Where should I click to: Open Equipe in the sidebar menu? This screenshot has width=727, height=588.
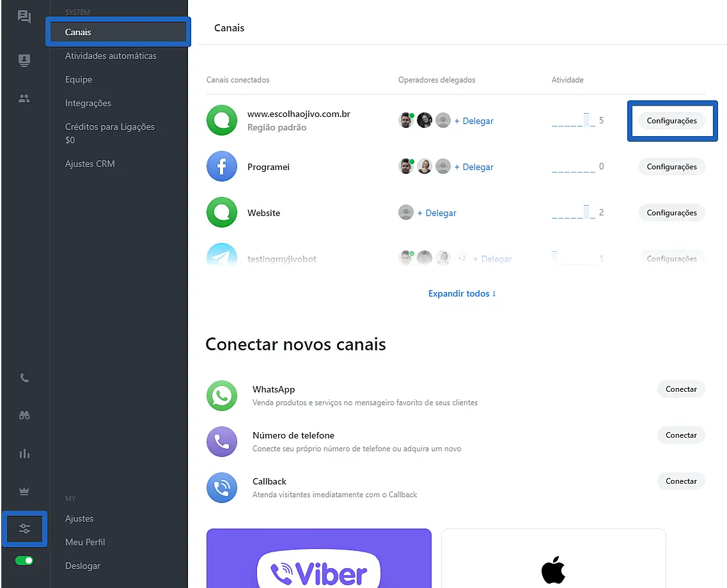tap(79, 79)
